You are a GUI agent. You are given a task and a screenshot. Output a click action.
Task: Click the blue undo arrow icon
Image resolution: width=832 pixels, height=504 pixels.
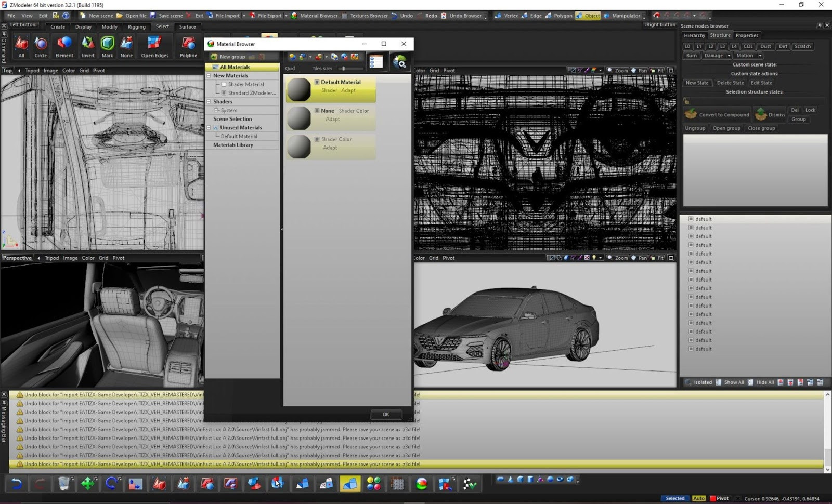point(16,484)
